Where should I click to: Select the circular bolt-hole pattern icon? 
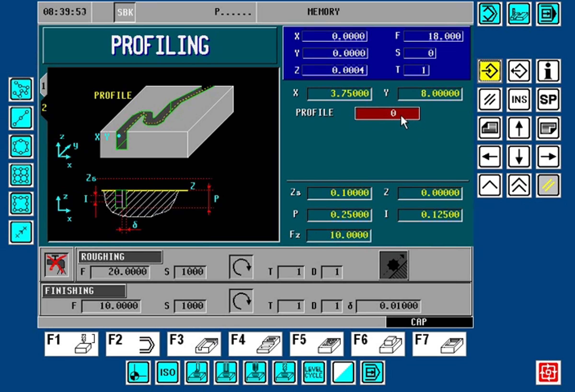pyautogui.click(x=21, y=146)
